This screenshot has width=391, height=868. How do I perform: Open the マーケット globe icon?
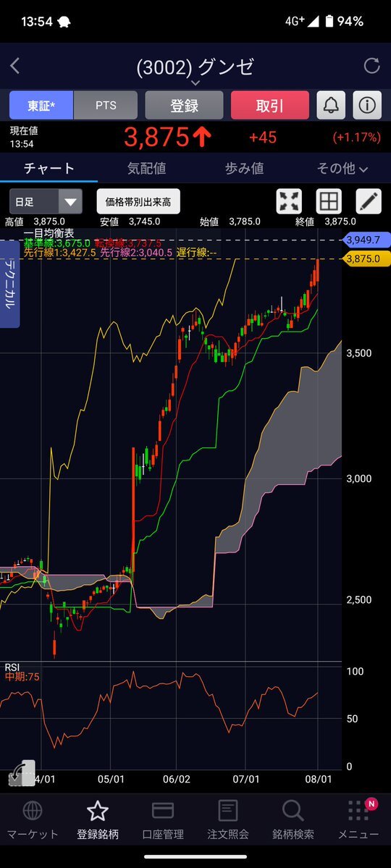pos(32,811)
